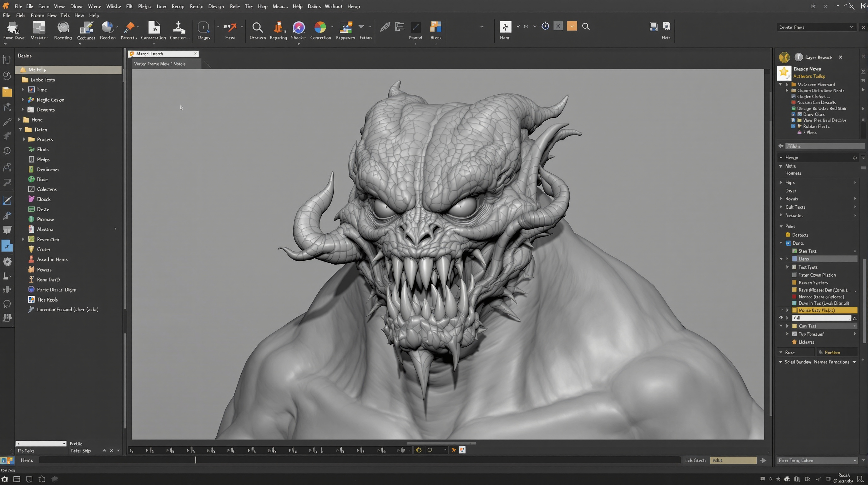Click the orange toggle button beside Ham

572,26
